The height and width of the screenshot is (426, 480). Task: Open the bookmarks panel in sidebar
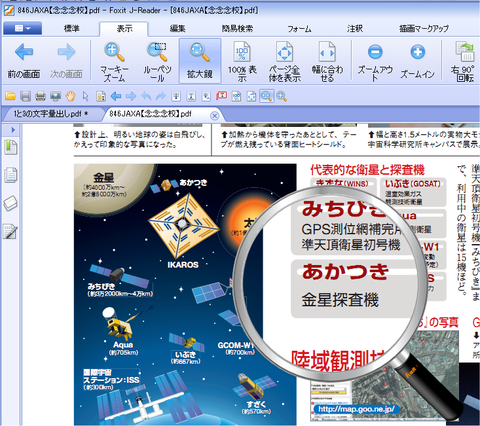pos(11,147)
